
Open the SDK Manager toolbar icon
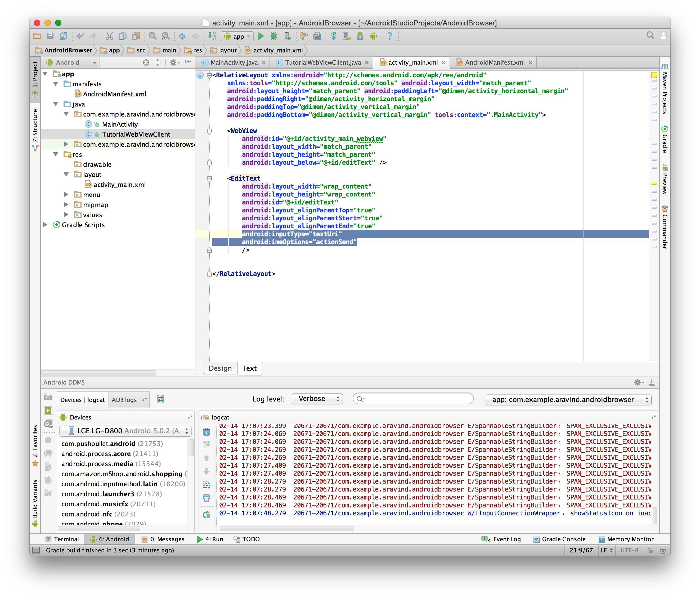(x=360, y=36)
